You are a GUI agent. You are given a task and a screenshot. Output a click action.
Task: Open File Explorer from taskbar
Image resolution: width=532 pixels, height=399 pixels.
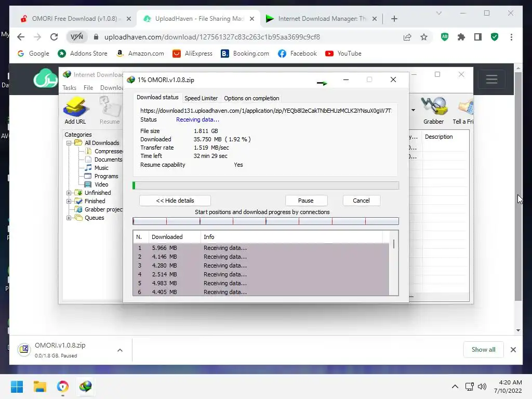39,387
